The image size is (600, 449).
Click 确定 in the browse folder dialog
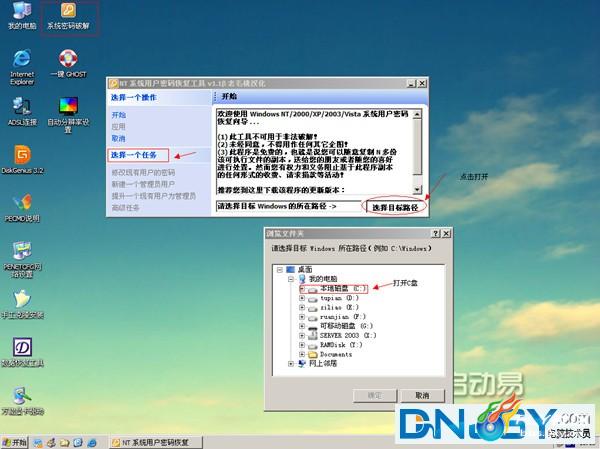(x=374, y=395)
